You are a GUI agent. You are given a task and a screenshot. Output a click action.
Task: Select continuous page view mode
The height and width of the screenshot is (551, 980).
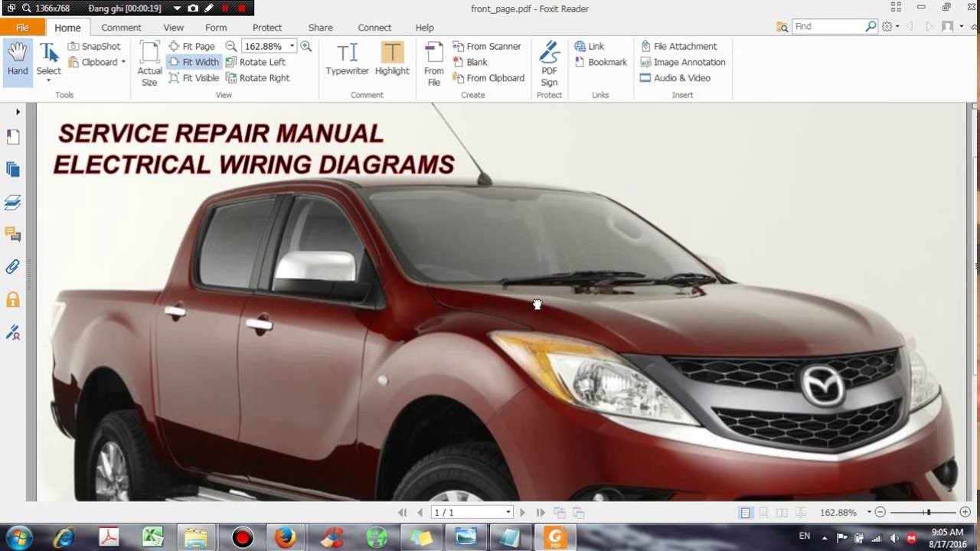763,513
